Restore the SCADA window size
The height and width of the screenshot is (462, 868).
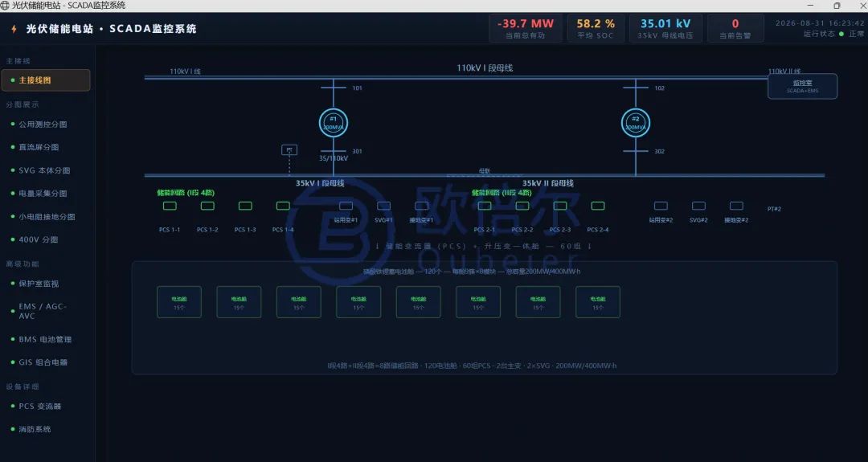tap(837, 6)
